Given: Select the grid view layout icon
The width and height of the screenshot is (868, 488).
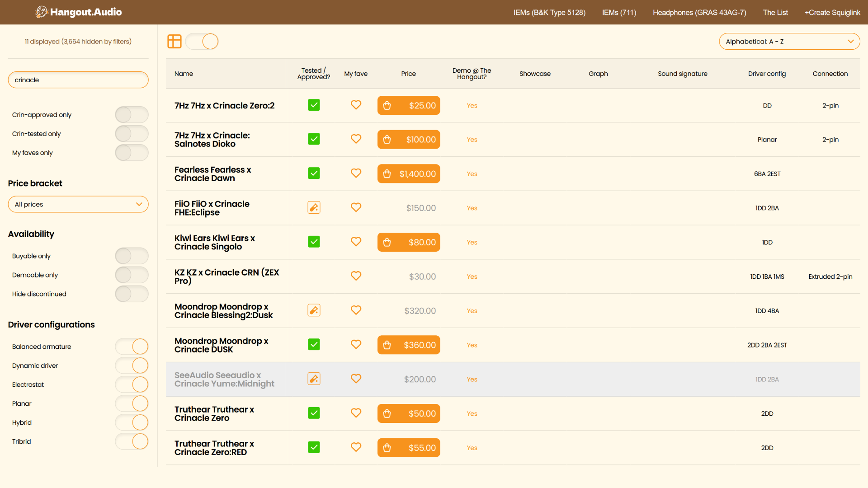Looking at the screenshot, I should 174,41.
